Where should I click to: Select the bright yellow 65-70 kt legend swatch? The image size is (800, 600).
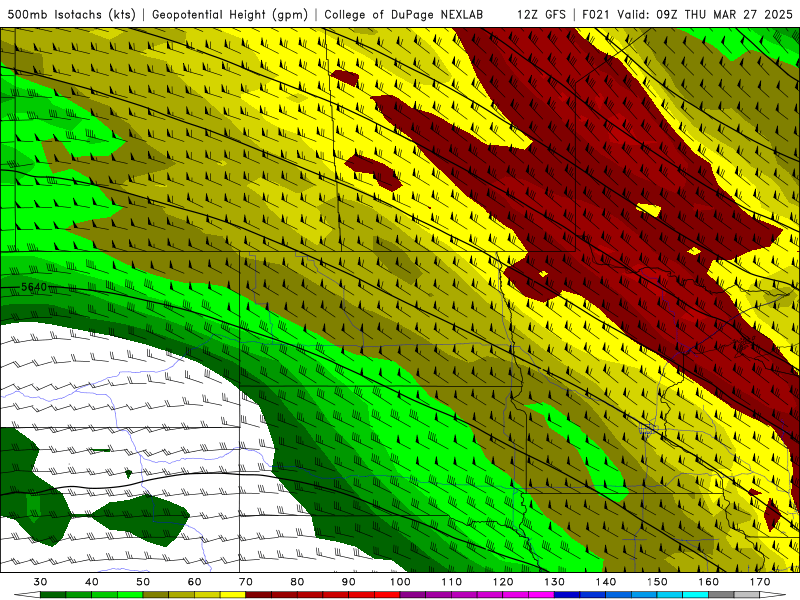point(233,595)
